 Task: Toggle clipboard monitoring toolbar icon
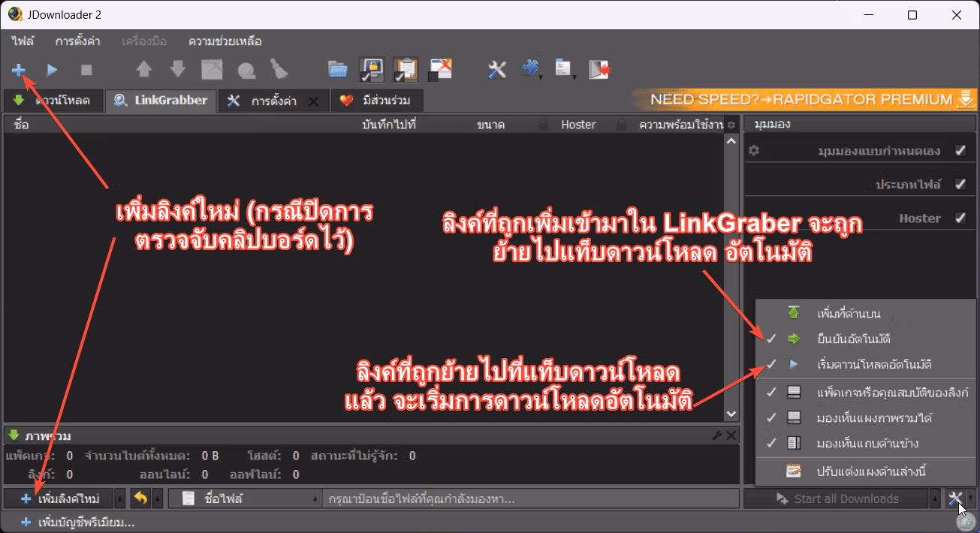click(406, 69)
